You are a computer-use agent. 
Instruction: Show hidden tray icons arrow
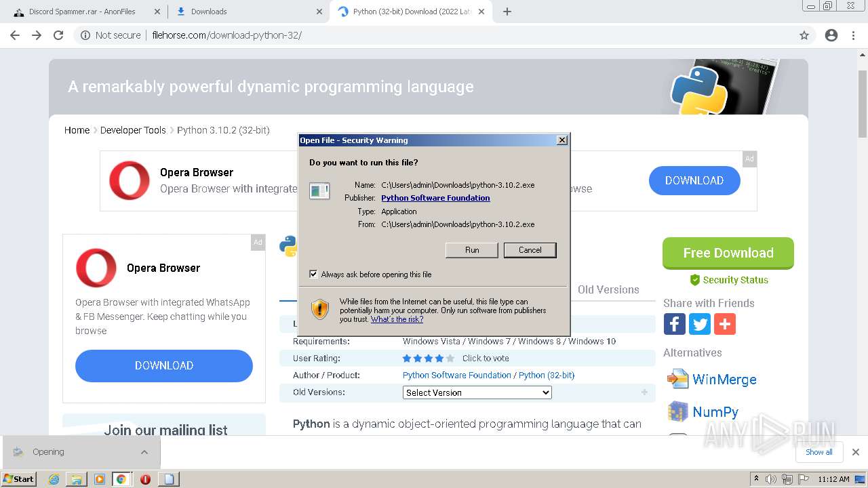756,479
